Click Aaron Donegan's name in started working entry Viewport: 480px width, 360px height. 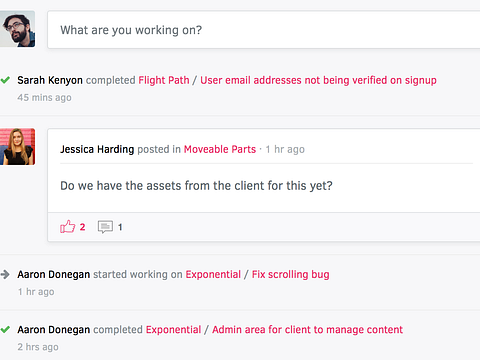(x=54, y=274)
